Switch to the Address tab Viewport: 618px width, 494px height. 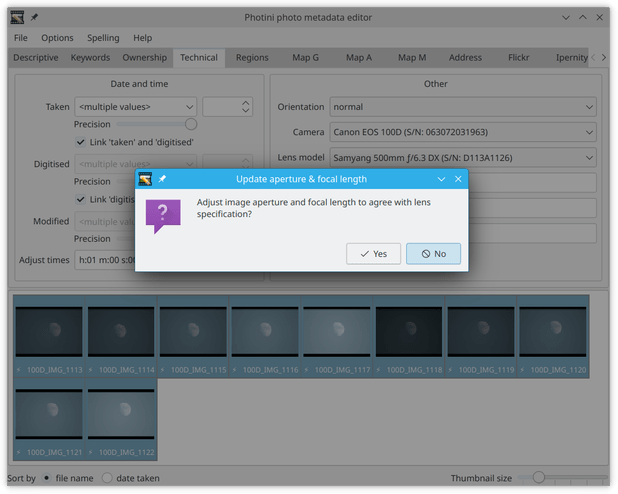(465, 58)
